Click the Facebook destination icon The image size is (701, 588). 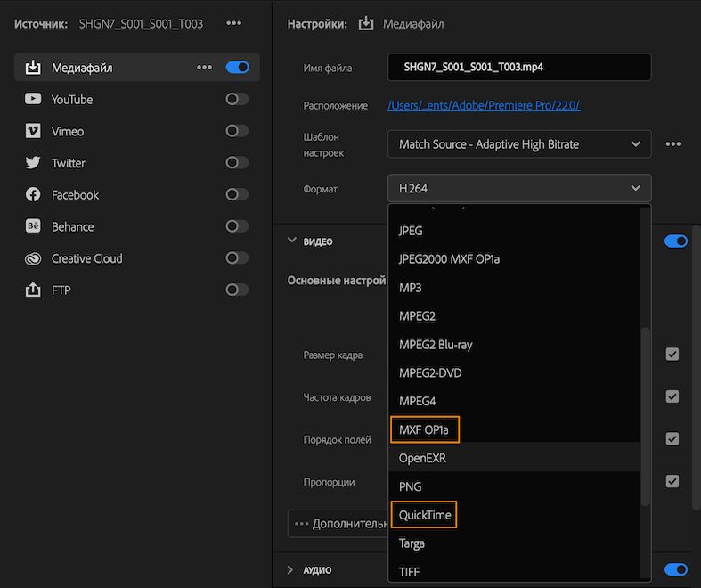[x=33, y=194]
